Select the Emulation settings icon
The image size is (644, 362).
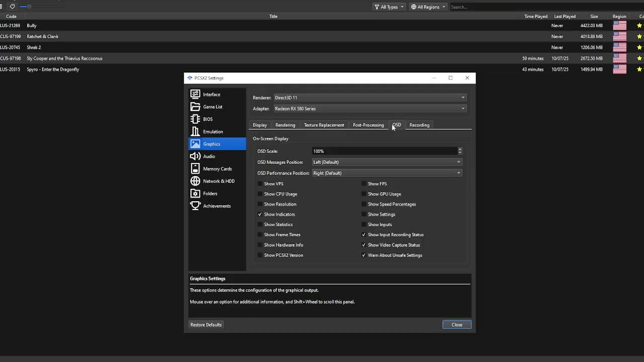coord(195,132)
